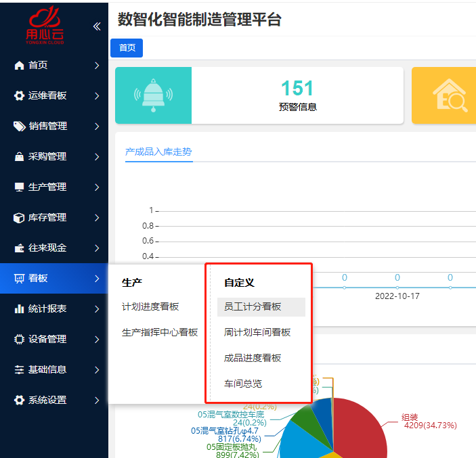Open 销售管理 sidebar menu
Viewport: 476px width, 458px height.
[54, 127]
